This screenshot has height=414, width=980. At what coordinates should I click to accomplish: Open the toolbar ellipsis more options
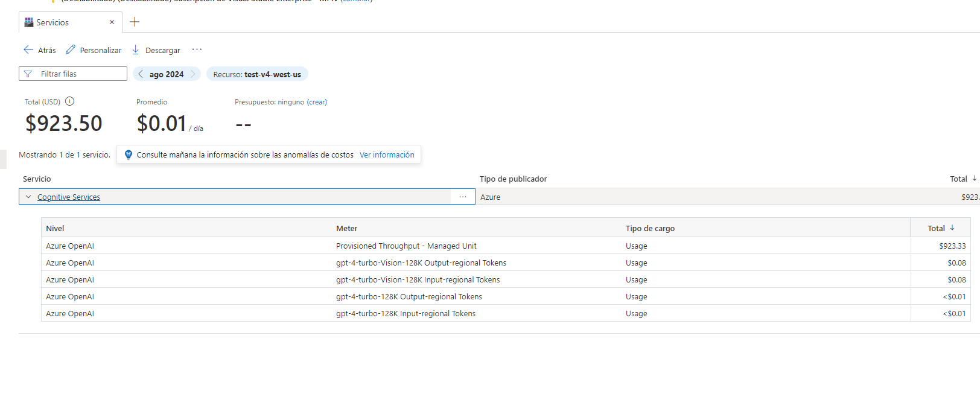[197, 49]
